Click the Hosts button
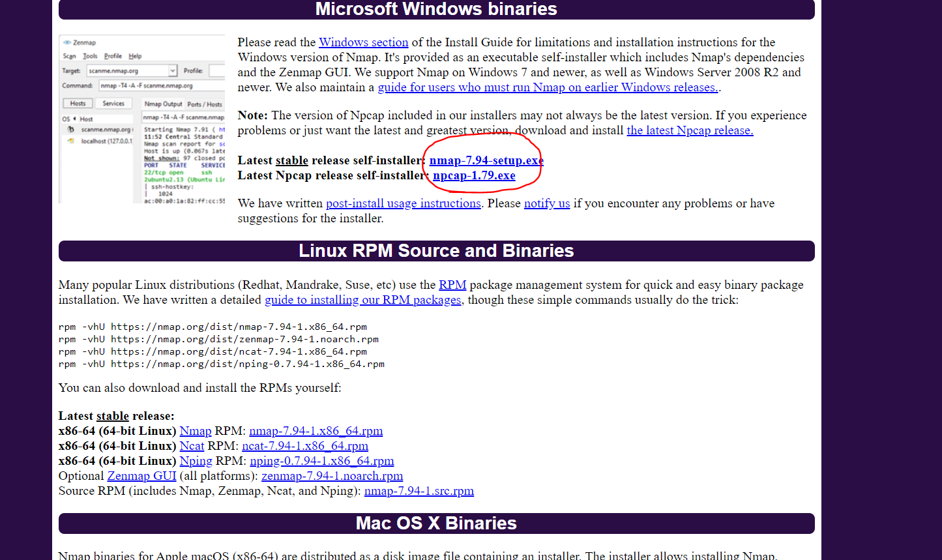The image size is (942, 560). [78, 103]
